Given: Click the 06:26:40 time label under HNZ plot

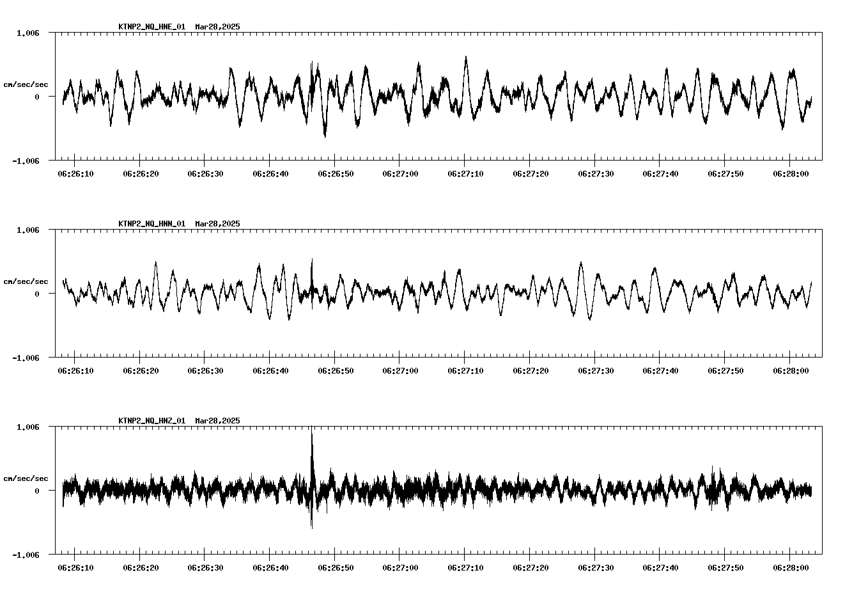Looking at the screenshot, I should pyautogui.click(x=270, y=568).
